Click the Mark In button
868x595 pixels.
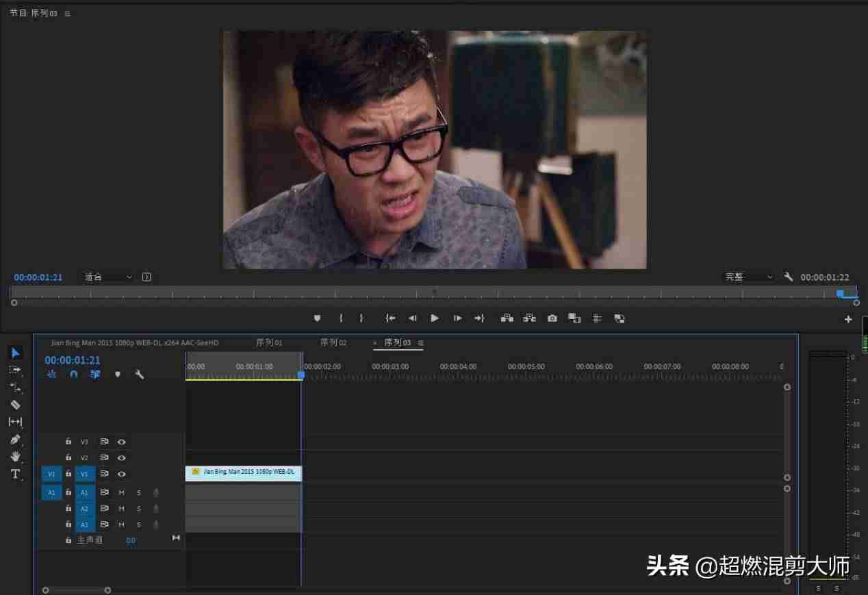(341, 318)
